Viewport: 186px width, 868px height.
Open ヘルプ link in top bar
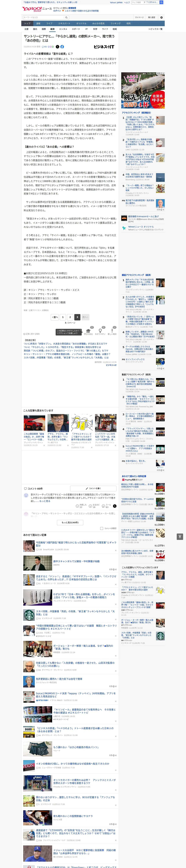pyautogui.click(x=127, y=2)
